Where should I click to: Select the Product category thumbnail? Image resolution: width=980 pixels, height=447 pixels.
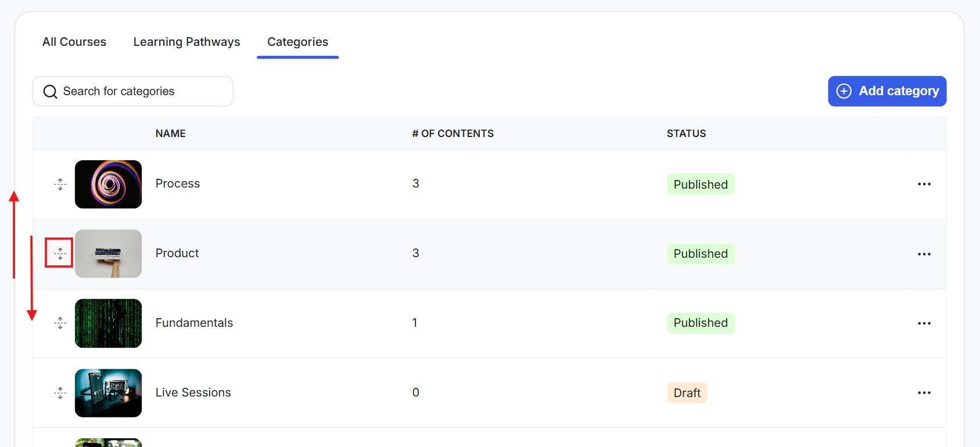tap(108, 254)
